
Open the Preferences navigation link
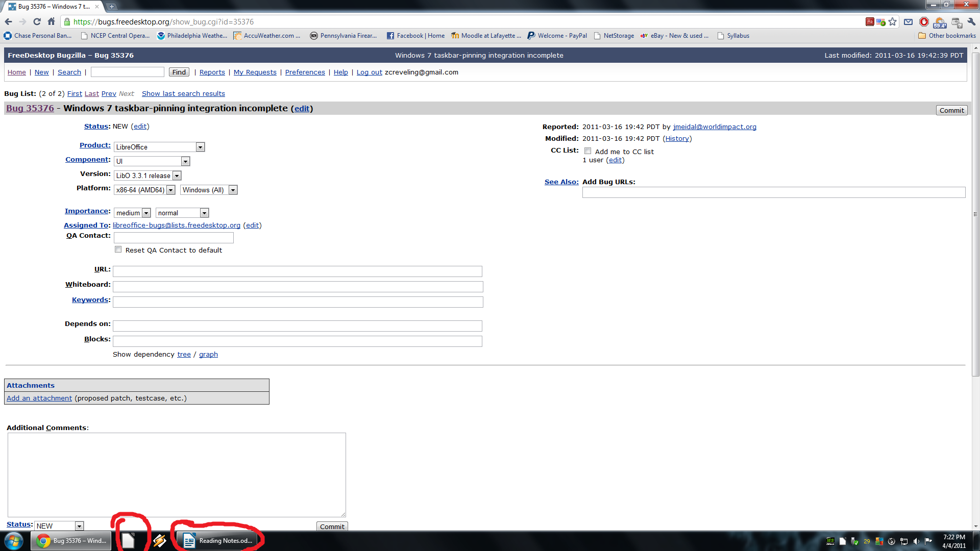click(x=305, y=72)
